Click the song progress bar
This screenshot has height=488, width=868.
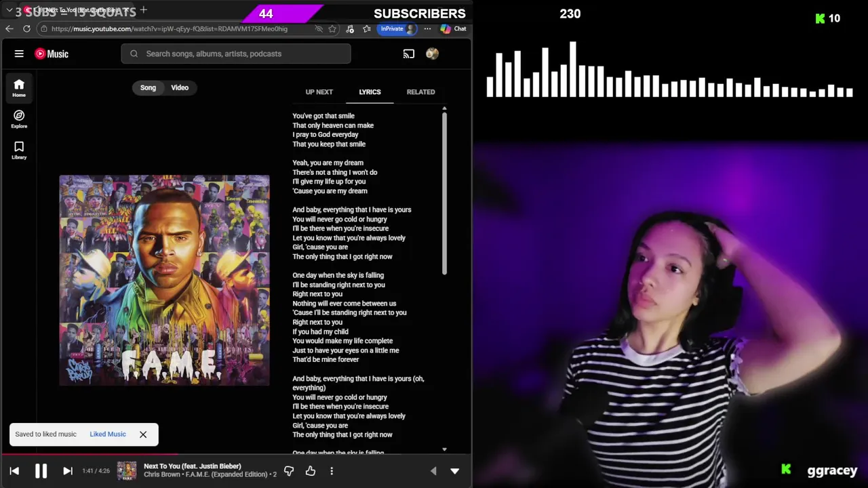[x=236, y=455]
